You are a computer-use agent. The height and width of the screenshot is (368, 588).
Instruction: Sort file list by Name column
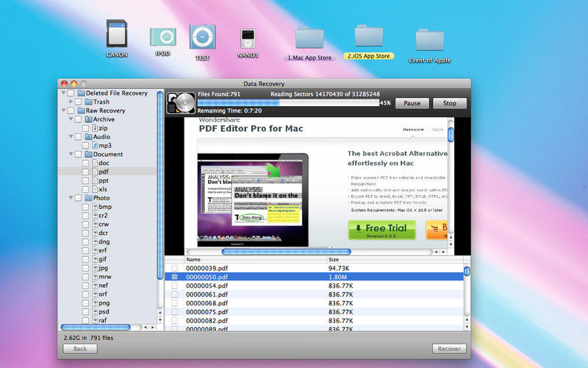pyautogui.click(x=255, y=260)
